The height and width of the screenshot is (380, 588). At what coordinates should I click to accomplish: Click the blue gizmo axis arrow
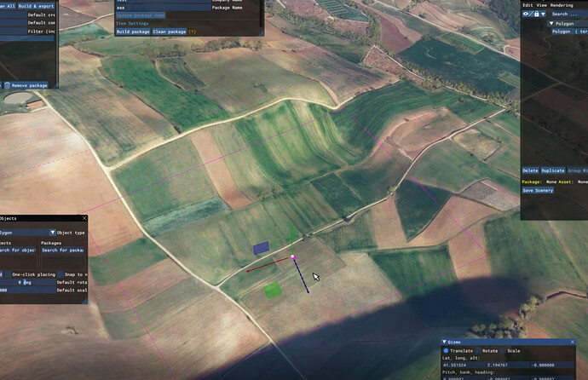tap(302, 277)
